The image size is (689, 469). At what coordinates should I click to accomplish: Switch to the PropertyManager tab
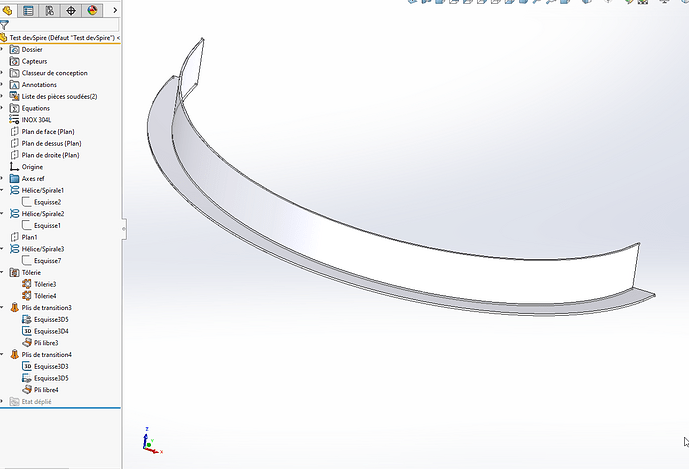[28, 11]
